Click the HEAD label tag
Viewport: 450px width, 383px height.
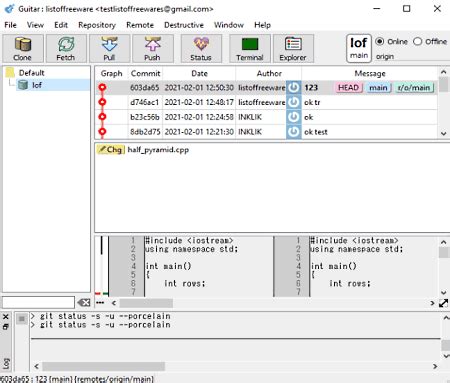tap(349, 88)
